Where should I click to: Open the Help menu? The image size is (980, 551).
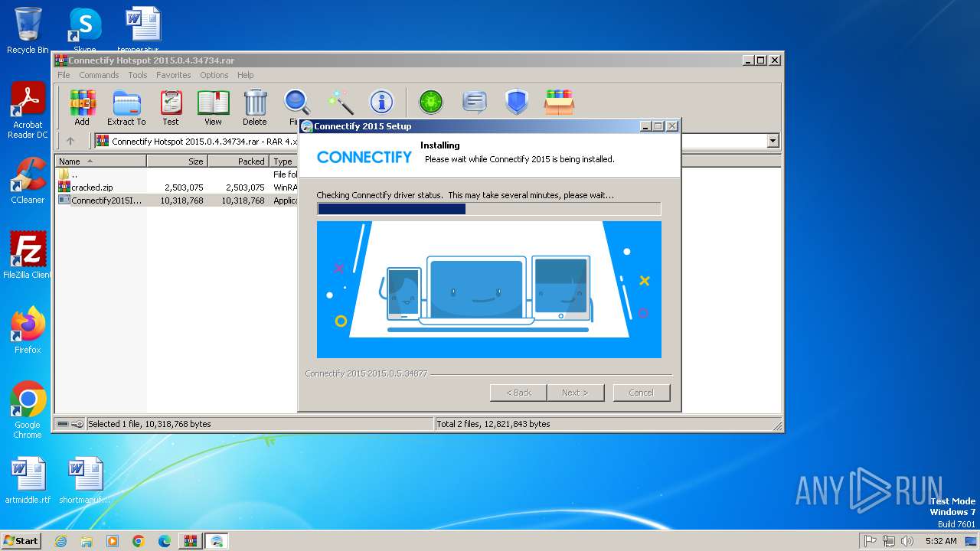click(x=245, y=75)
